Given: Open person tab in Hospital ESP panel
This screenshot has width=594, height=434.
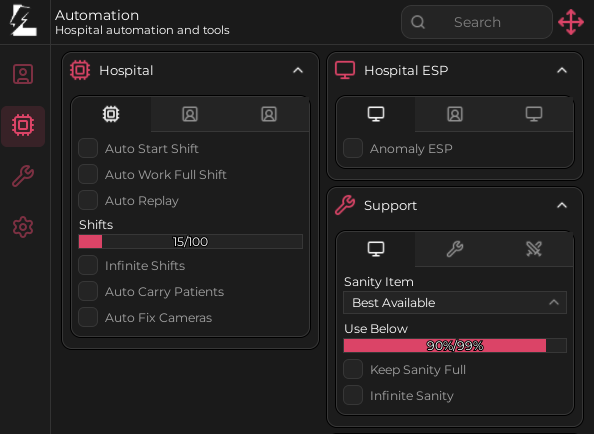Looking at the screenshot, I should coord(455,114).
